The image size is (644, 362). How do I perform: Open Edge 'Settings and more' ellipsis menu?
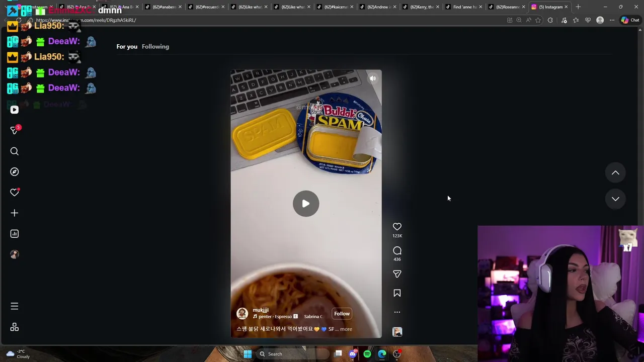612,20
